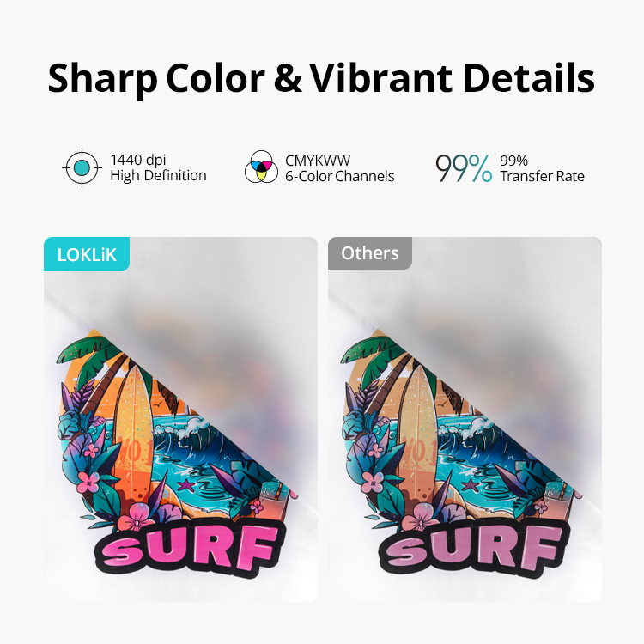Click the green palm leaves in LOKLiK print

pyautogui.click(x=88, y=357)
